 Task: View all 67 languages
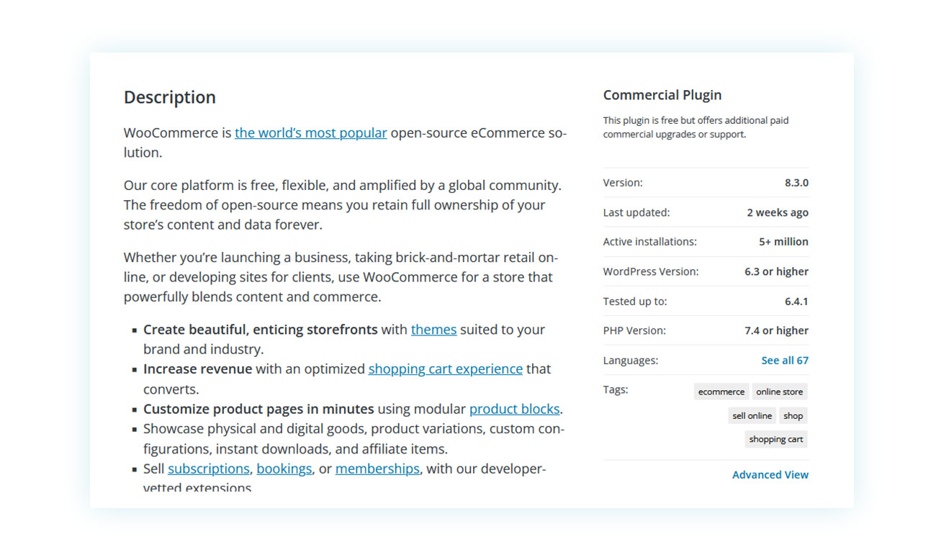click(x=784, y=361)
